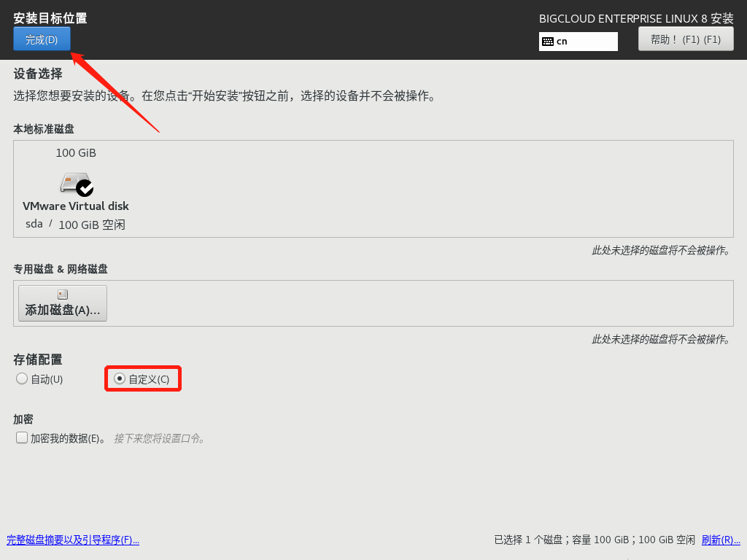This screenshot has width=747, height=560.
Task: Open the specialized disks panel via 添加磁盘(A)
Action: [62, 303]
